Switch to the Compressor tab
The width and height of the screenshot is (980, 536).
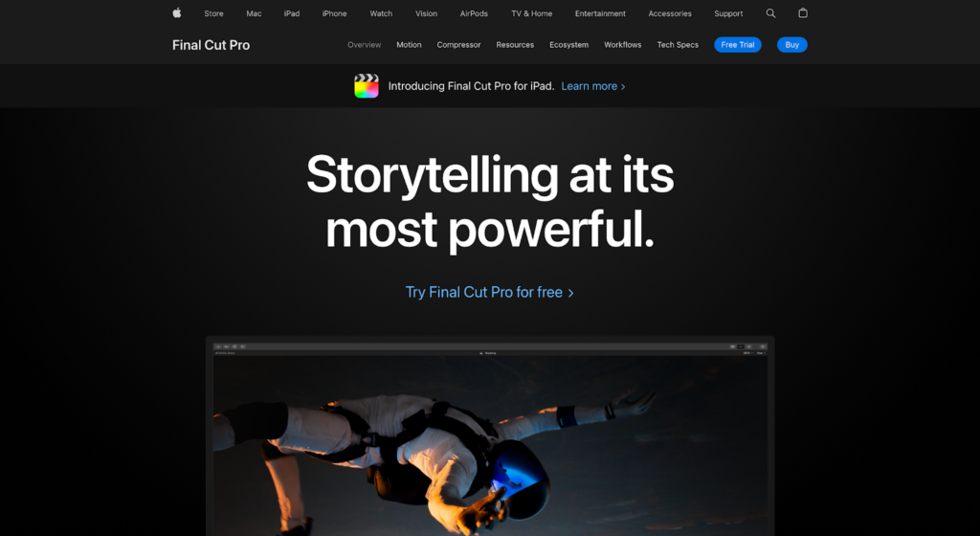[458, 45]
